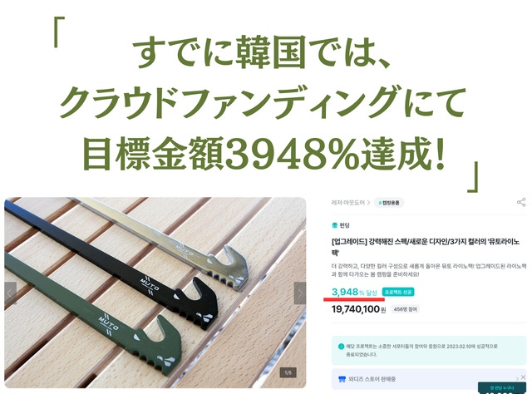532x394 pixels.
Task: Click the dark green button at bottom right
Action: click(x=502, y=387)
